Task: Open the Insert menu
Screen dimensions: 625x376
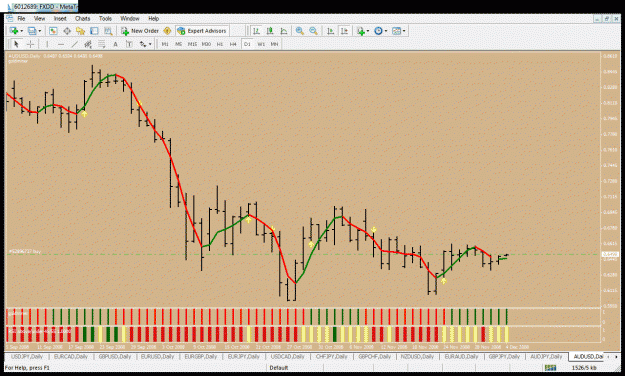Action: (x=60, y=18)
